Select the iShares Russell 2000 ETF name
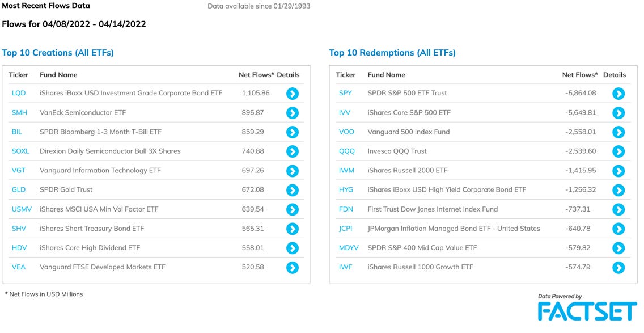Image resolution: width=644 pixels, height=333 pixels. 408,170
